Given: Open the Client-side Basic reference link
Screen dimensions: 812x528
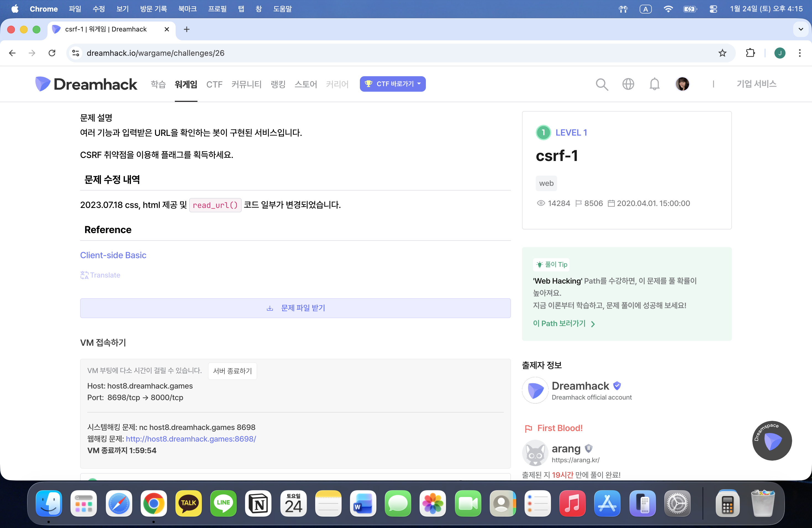Looking at the screenshot, I should click(x=113, y=255).
